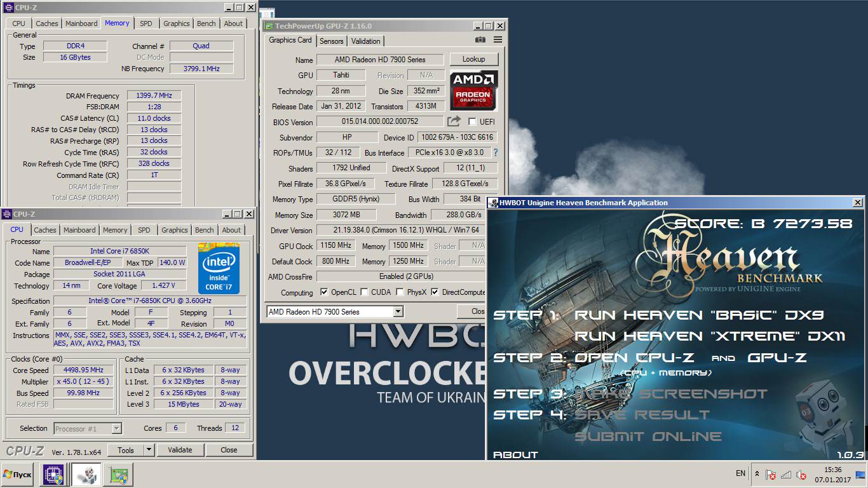Open Mainboard tab in the Memory-tab CPU-Z window
This screenshot has height=488, width=868.
pos(81,24)
